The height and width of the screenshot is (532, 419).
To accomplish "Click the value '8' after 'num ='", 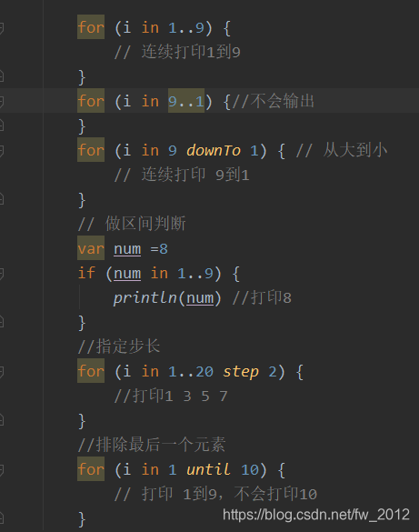I will (x=164, y=248).
